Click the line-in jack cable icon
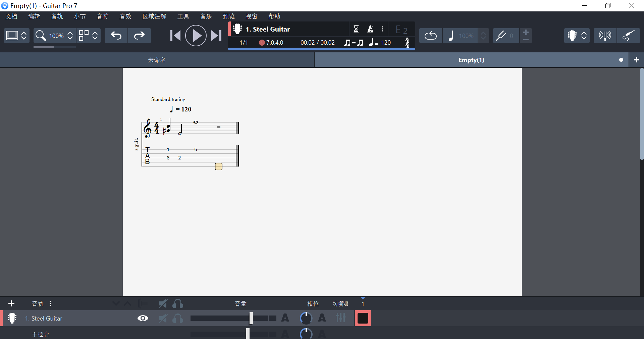 (x=629, y=36)
